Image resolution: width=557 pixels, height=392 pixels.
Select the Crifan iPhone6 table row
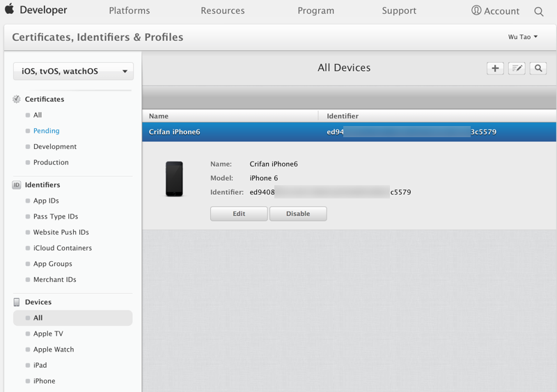pos(350,132)
